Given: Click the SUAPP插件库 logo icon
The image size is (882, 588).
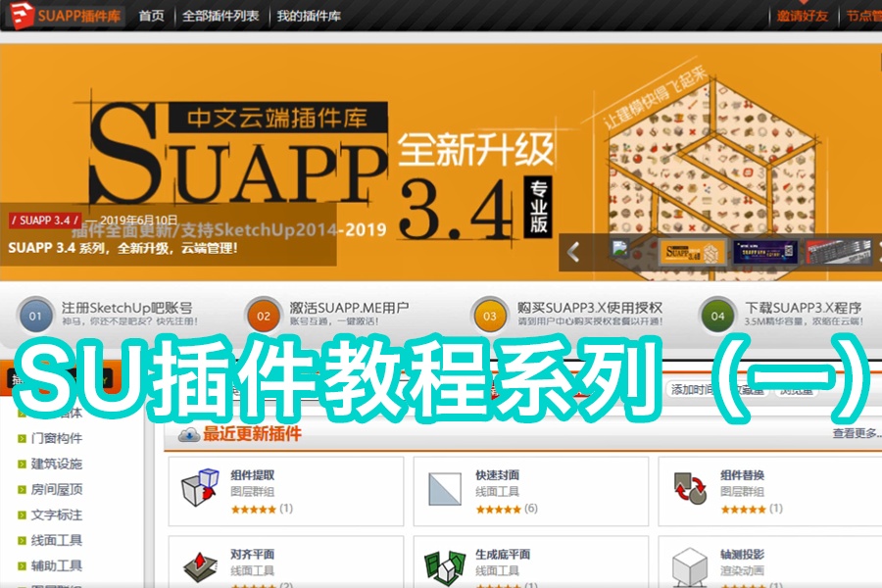Looking at the screenshot, I should pyautogui.click(x=22, y=16).
